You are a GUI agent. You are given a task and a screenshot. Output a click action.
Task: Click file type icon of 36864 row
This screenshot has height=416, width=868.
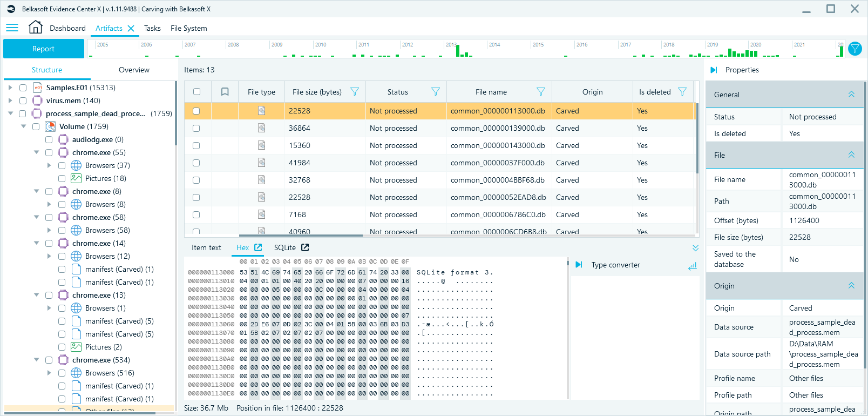click(261, 128)
